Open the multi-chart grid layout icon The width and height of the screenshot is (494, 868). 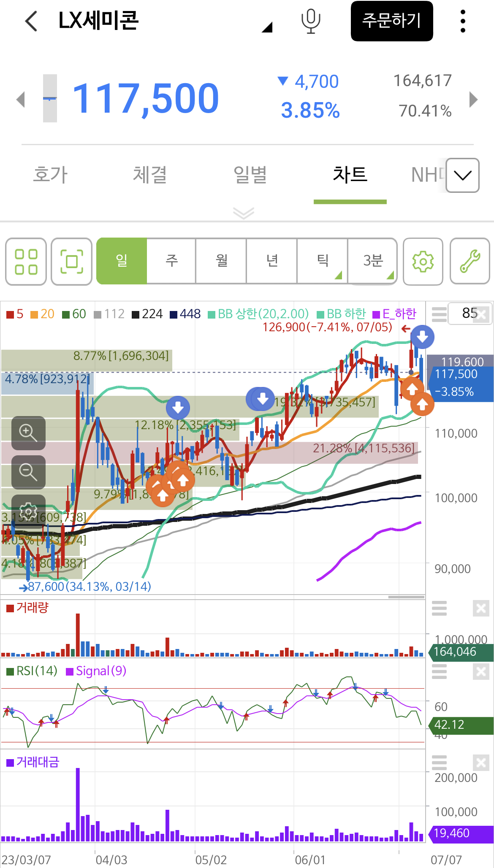pyautogui.click(x=26, y=262)
